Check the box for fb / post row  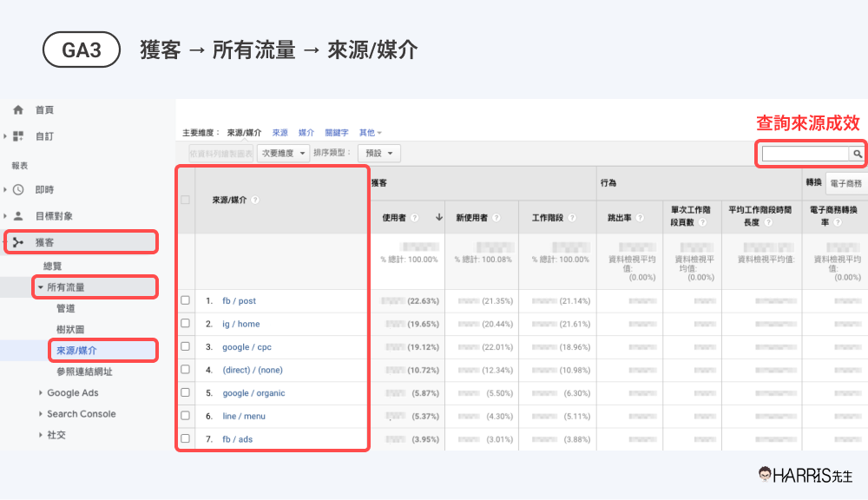click(186, 300)
